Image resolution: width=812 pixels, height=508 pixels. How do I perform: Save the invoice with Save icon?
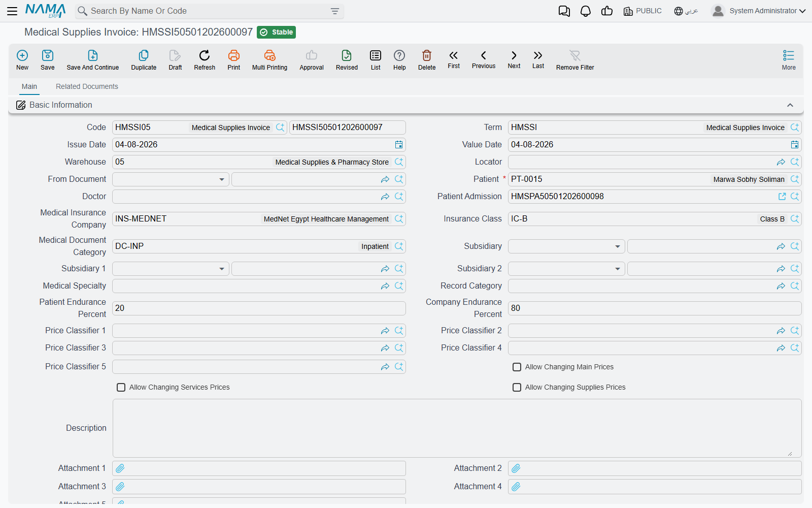click(48, 60)
